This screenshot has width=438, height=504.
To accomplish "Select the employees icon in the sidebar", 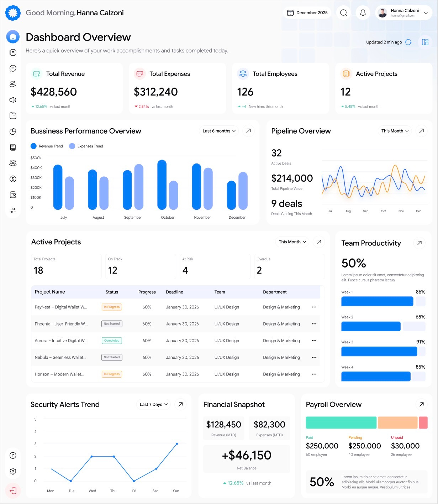I will tap(13, 84).
